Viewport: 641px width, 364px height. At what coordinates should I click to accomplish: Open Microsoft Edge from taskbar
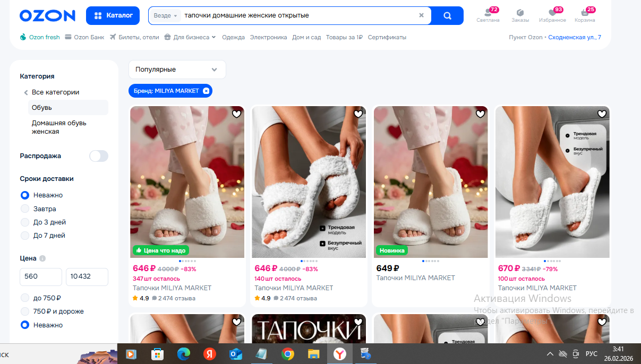[183, 354]
